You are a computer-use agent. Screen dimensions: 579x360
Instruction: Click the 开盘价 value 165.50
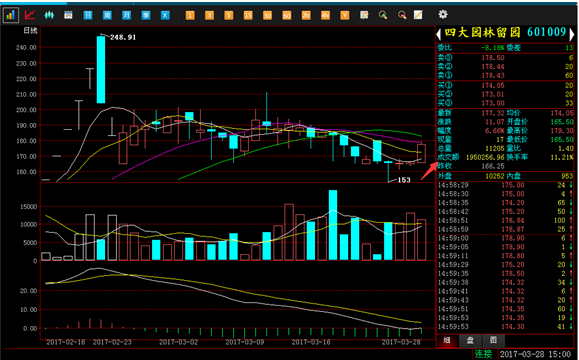562,122
